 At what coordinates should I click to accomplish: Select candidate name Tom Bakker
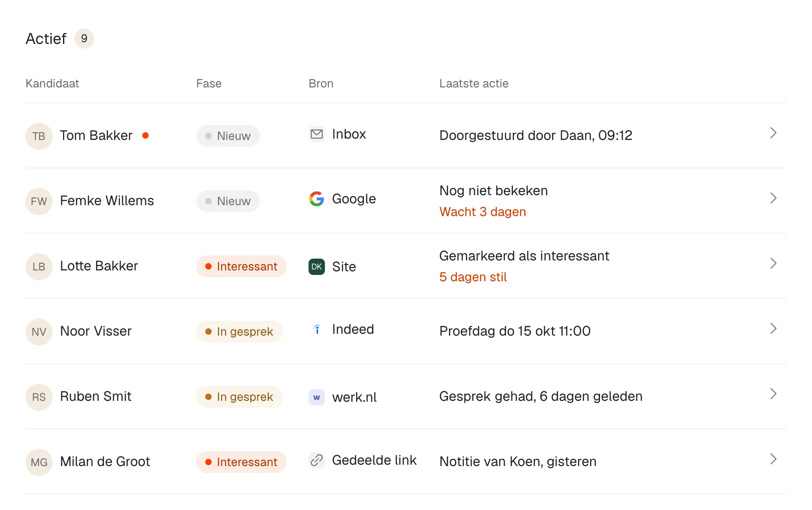tap(96, 135)
